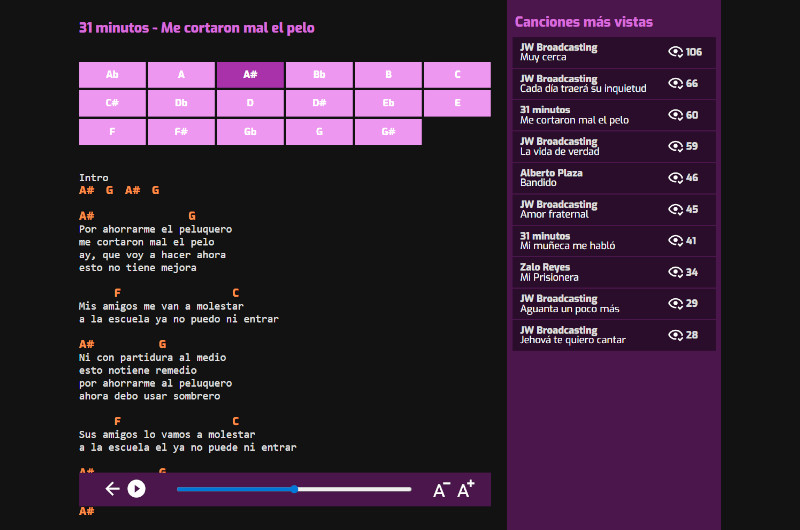Transpose song to Eb key

point(388,103)
